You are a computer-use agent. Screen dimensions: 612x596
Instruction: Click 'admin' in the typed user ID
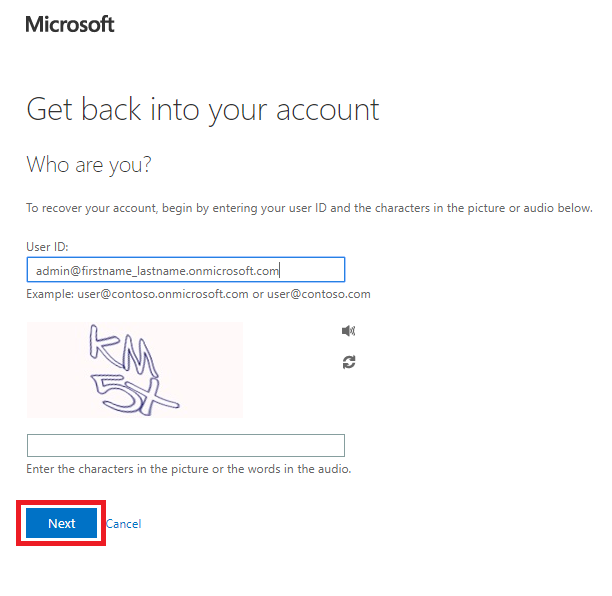(53, 270)
